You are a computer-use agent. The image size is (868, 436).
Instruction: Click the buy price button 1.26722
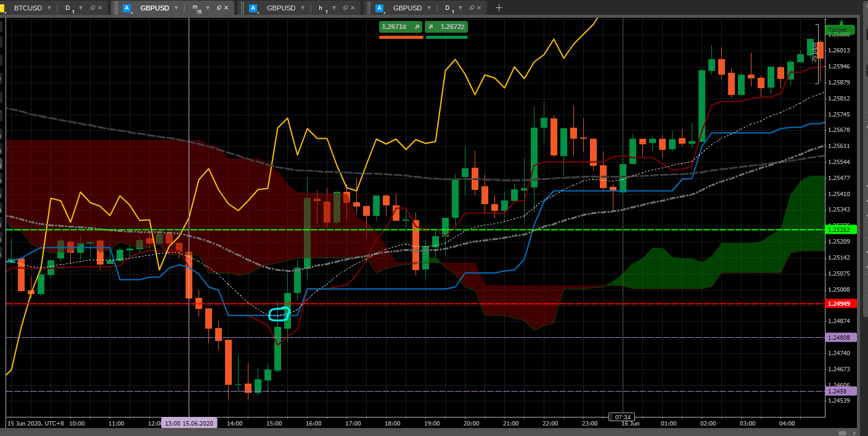pyautogui.click(x=446, y=27)
